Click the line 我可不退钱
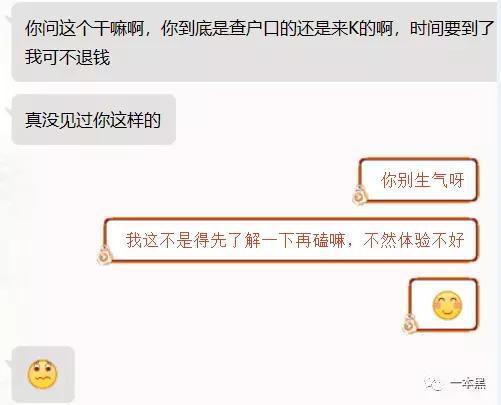 coord(67,57)
